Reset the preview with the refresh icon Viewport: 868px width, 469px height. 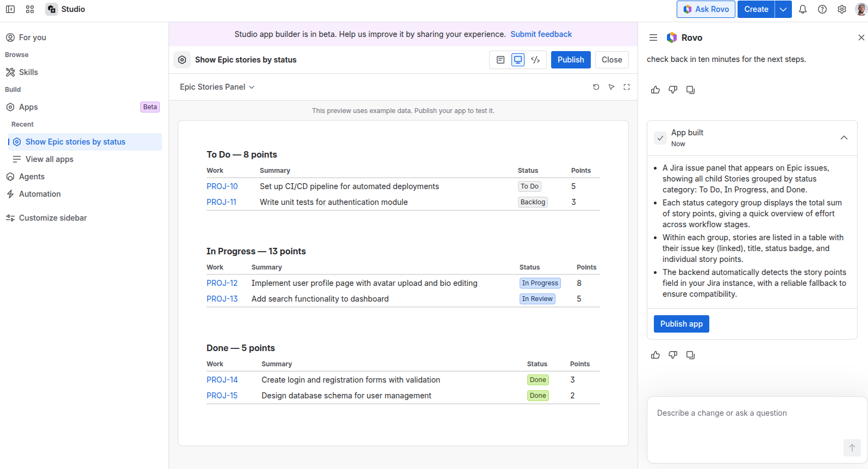tap(596, 87)
